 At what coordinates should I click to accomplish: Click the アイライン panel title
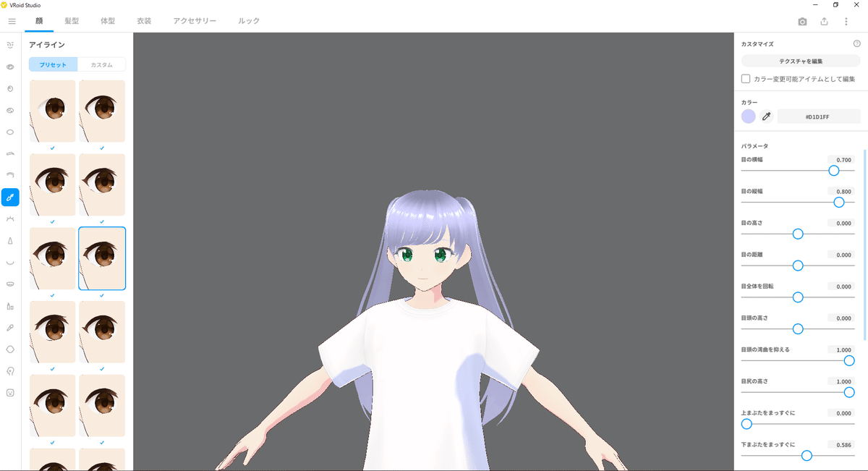click(x=47, y=45)
